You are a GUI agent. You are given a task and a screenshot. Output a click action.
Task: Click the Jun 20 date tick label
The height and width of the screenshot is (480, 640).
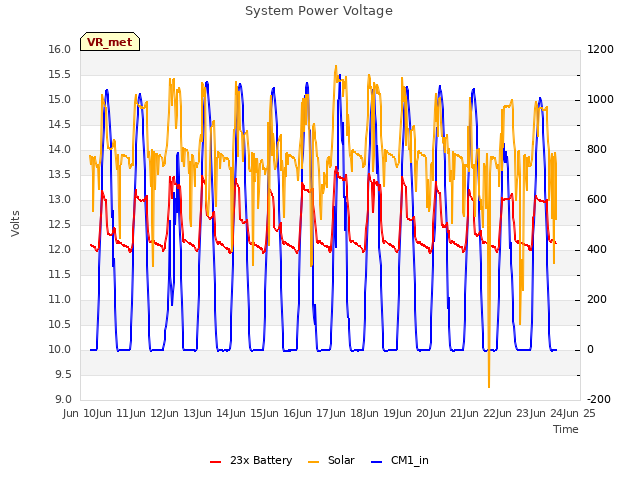coord(414,413)
